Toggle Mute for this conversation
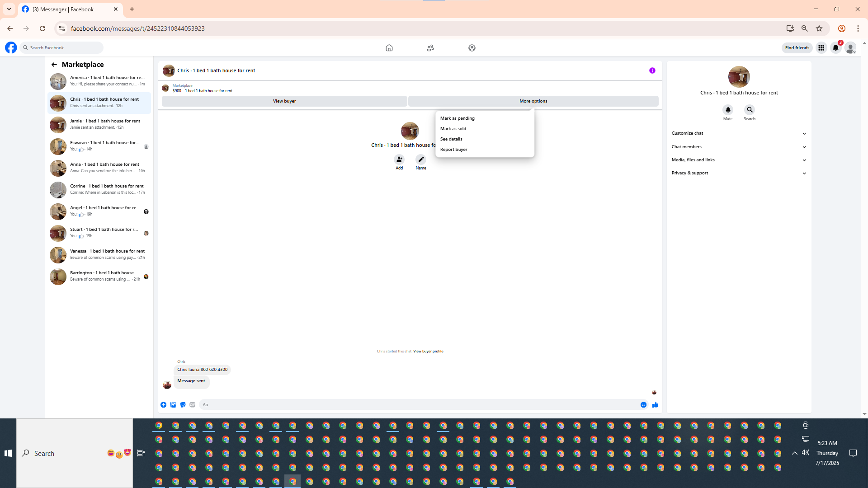The image size is (868, 488). (x=728, y=110)
